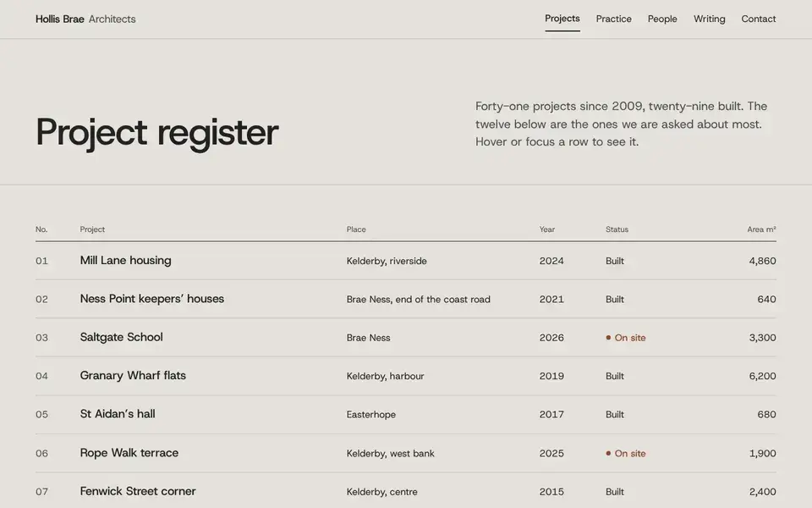This screenshot has width=812, height=508.
Task: Click year 2026 in Saltgate School row
Action: (551, 338)
